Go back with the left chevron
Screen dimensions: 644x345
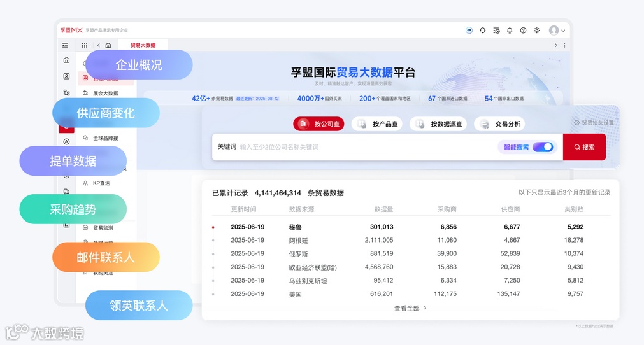point(99,45)
